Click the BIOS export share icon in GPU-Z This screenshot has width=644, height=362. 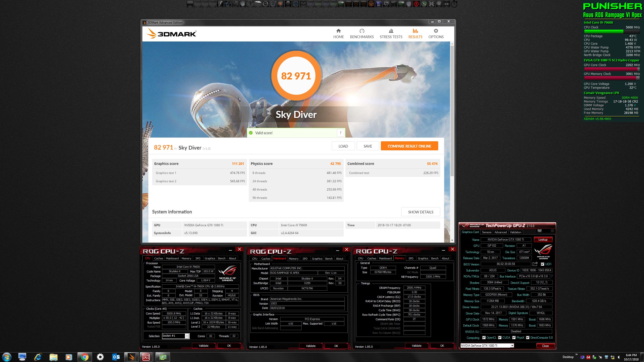point(535,264)
